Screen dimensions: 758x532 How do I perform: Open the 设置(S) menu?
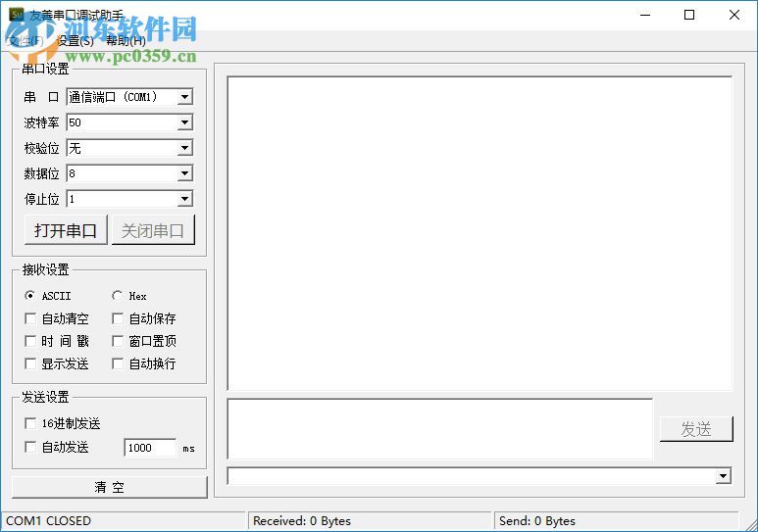[76, 41]
